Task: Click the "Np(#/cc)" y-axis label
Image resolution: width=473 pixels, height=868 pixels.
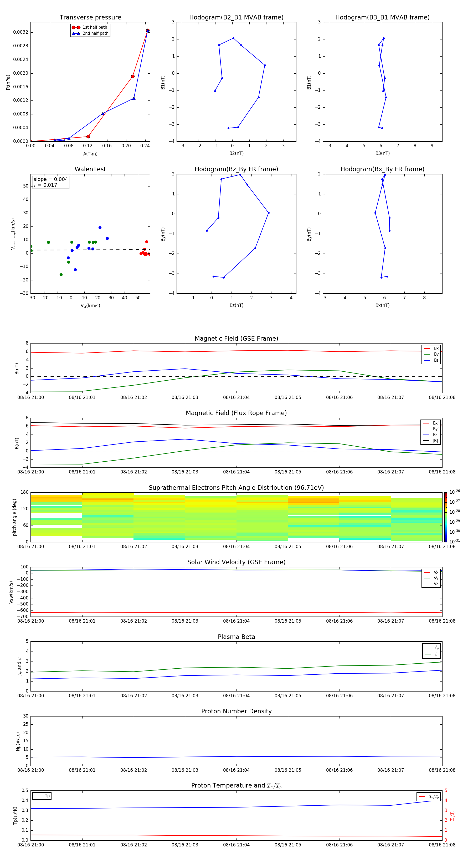Action: pyautogui.click(x=18, y=741)
